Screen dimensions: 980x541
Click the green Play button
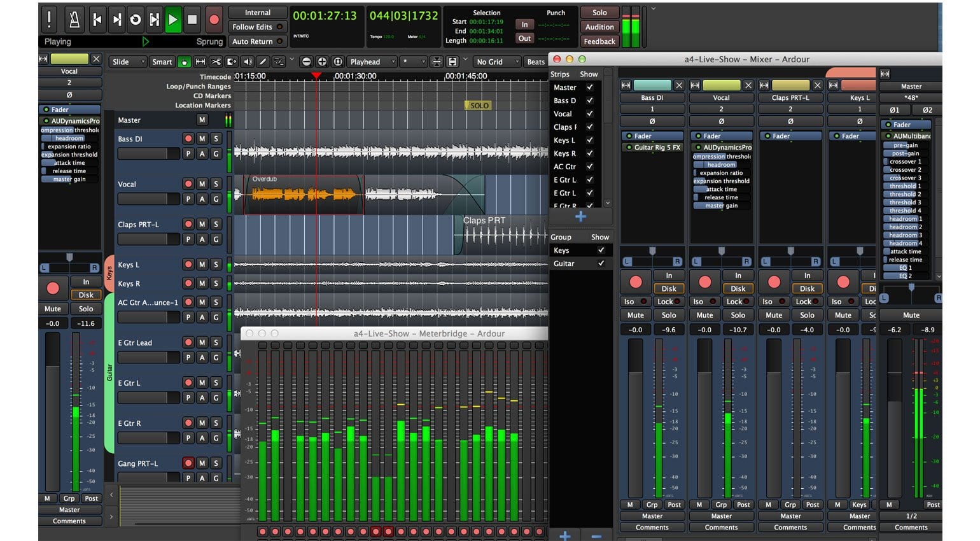tap(173, 20)
